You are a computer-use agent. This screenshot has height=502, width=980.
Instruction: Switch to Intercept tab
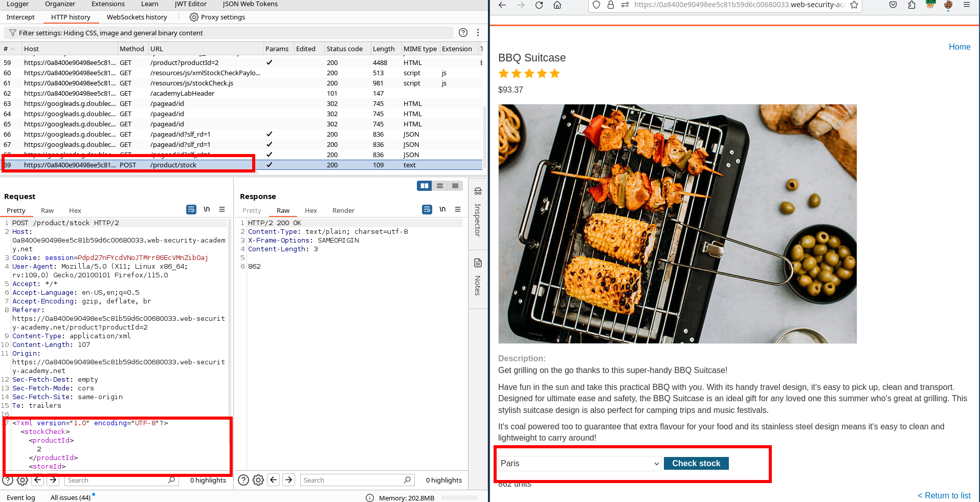point(20,17)
